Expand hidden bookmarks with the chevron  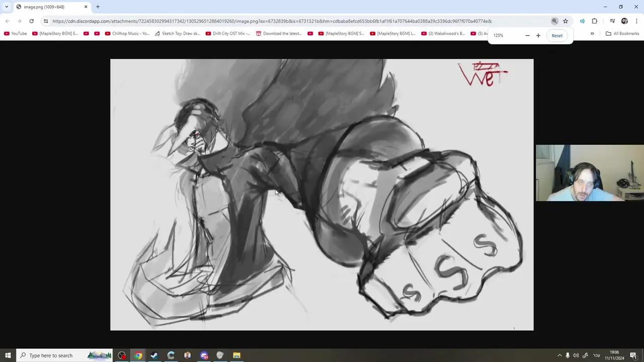click(592, 33)
